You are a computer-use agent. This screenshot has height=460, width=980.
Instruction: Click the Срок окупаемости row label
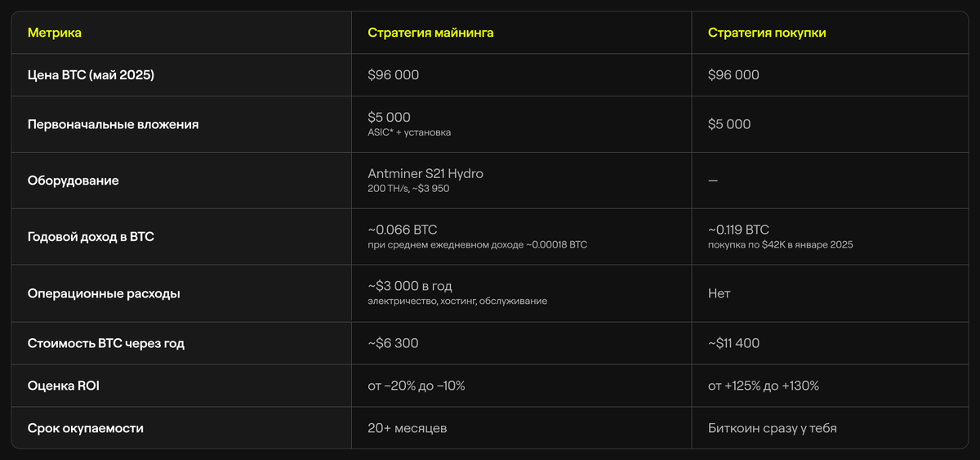[85, 428]
